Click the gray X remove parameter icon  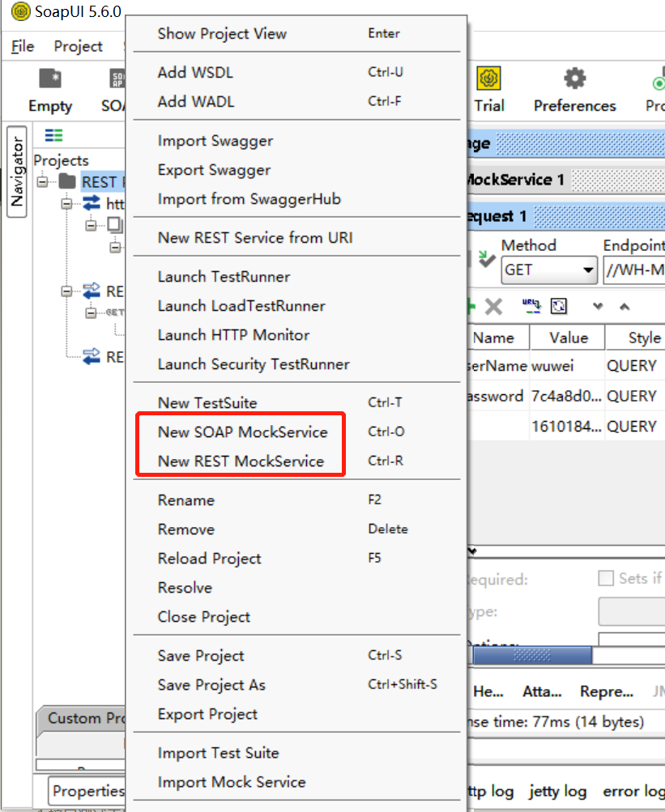point(493,307)
